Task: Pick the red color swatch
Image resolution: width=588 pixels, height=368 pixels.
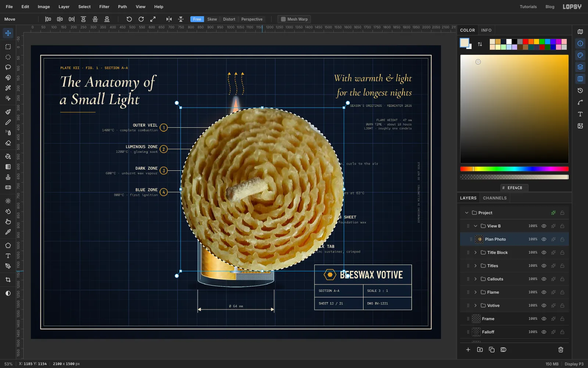Action: (526, 42)
